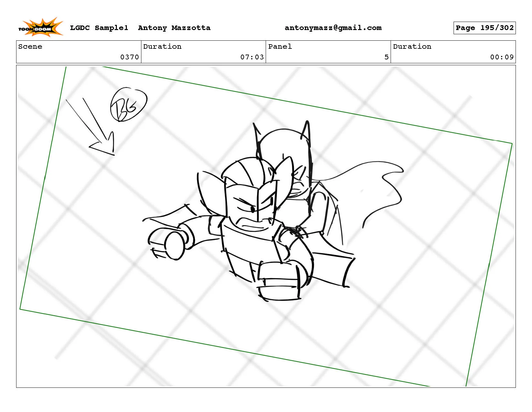
Task: Select the "LGDC Sample1" project title
Action: pyautogui.click(x=99, y=28)
